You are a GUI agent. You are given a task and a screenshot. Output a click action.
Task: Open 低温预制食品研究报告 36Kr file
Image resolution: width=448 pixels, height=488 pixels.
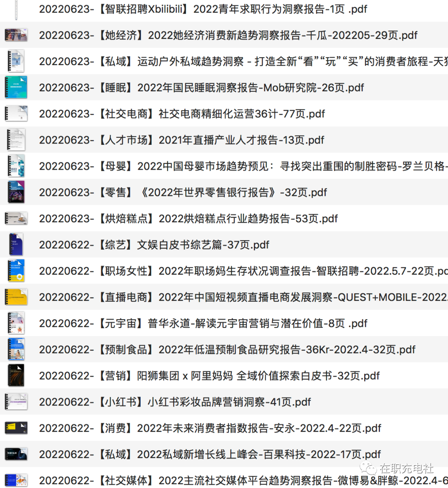(227, 349)
